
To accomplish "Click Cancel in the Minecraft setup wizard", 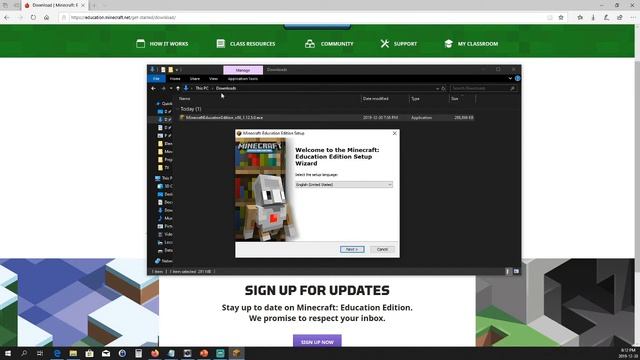I will point(382,249).
